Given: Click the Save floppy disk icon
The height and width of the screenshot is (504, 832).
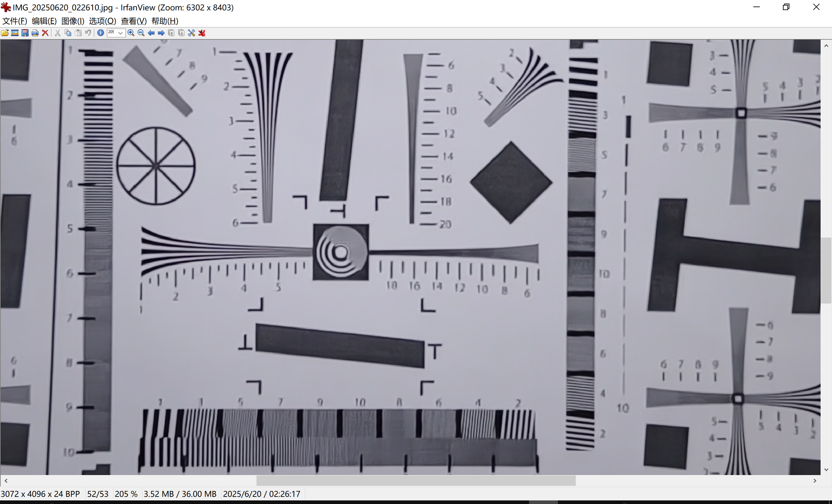Looking at the screenshot, I should click(x=25, y=33).
